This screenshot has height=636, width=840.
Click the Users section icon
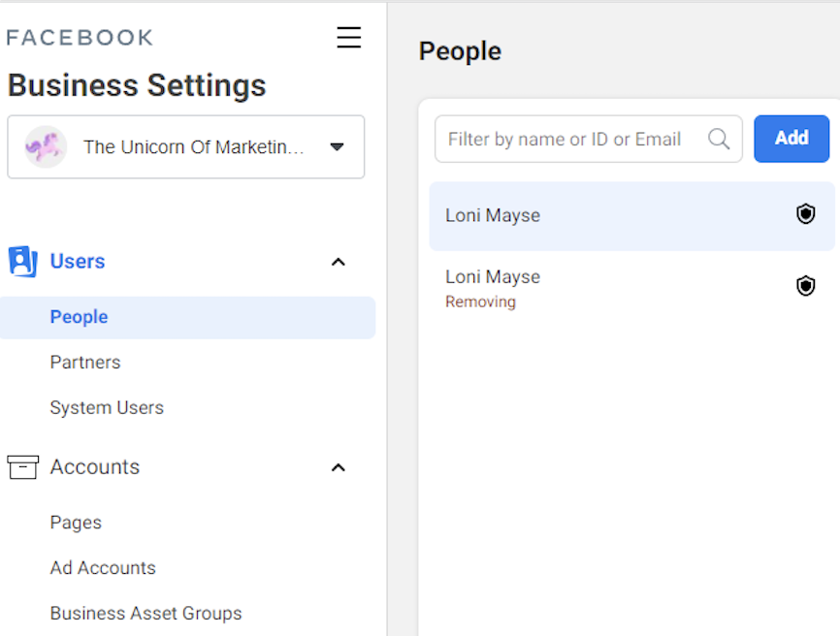(23, 261)
